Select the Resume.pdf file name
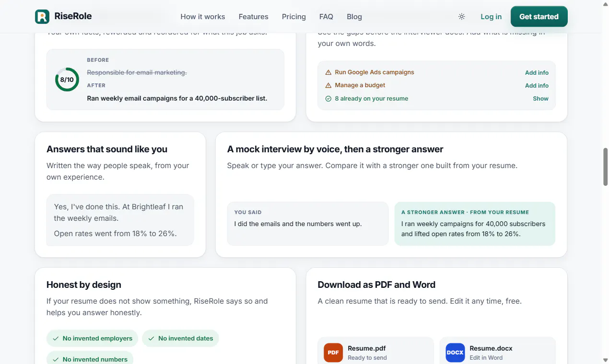 point(367,348)
